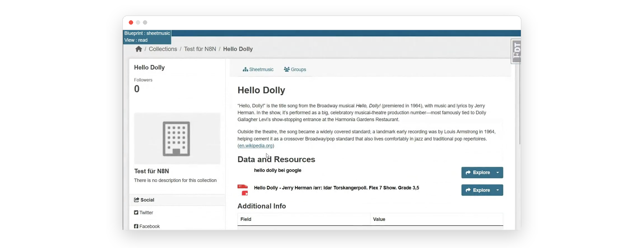This screenshot has height=248, width=644.
Task: Expand Explore dropdown for Jerry Herman resource
Action: click(x=498, y=190)
